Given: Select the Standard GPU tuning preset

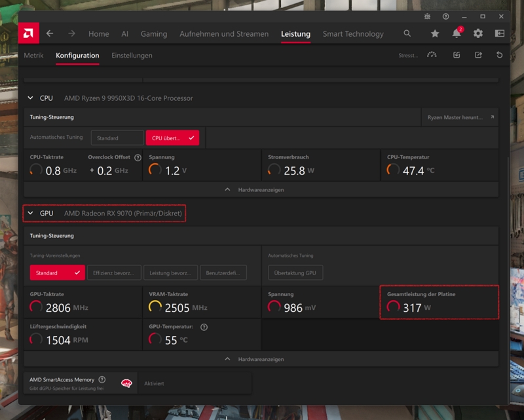Looking at the screenshot, I should pos(58,273).
